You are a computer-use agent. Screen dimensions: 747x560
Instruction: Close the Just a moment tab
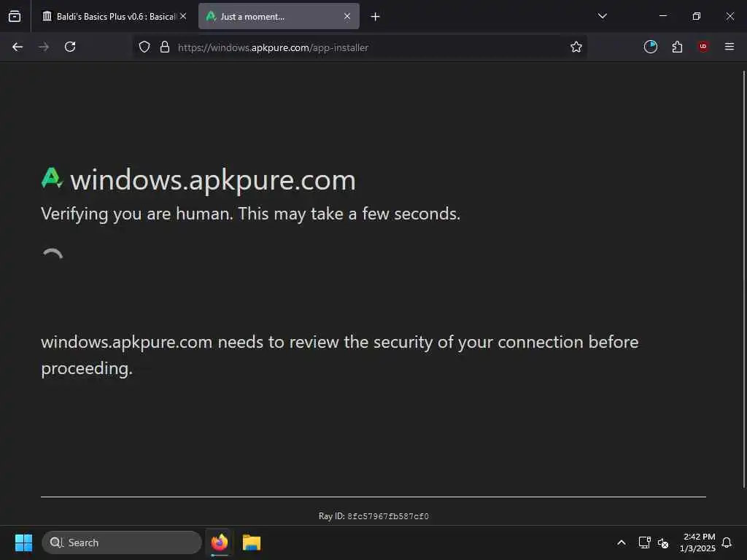pyautogui.click(x=347, y=16)
